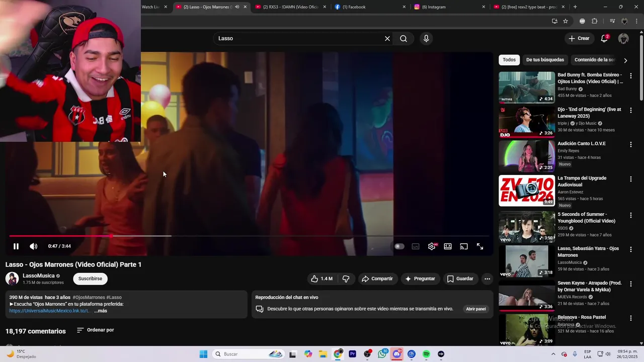Open the LassoMusica channel avatar
This screenshot has width=644, height=362.
coord(12,279)
